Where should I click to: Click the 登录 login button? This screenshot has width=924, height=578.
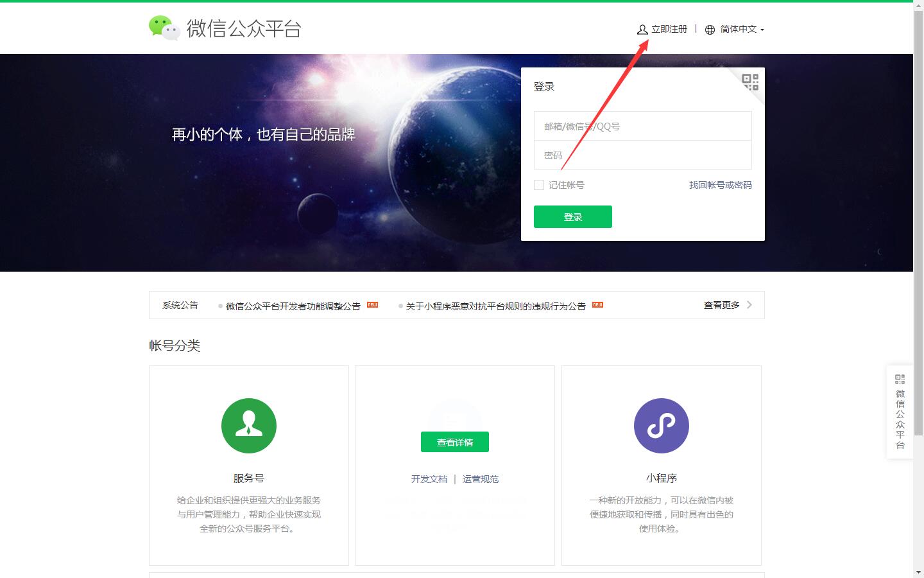coord(572,216)
